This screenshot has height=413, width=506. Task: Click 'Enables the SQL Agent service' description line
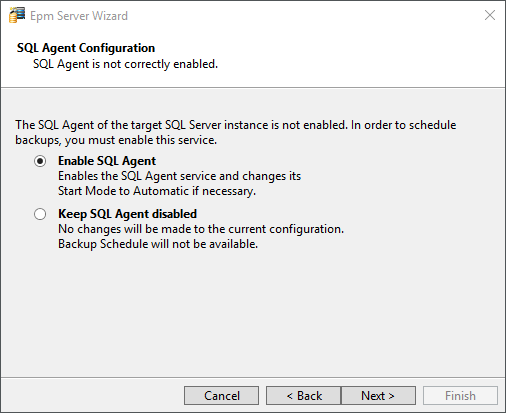click(179, 176)
